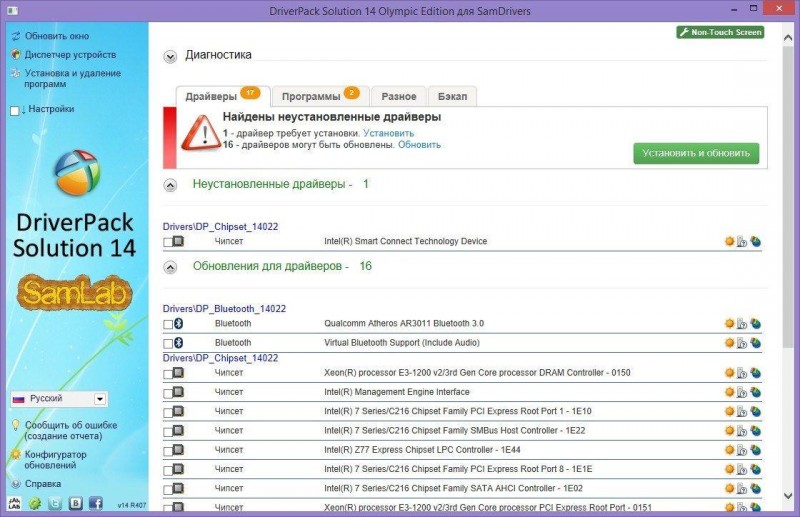The height and width of the screenshot is (517, 800).
Task: Open the Facebook icon at bottom left
Action: [96, 504]
